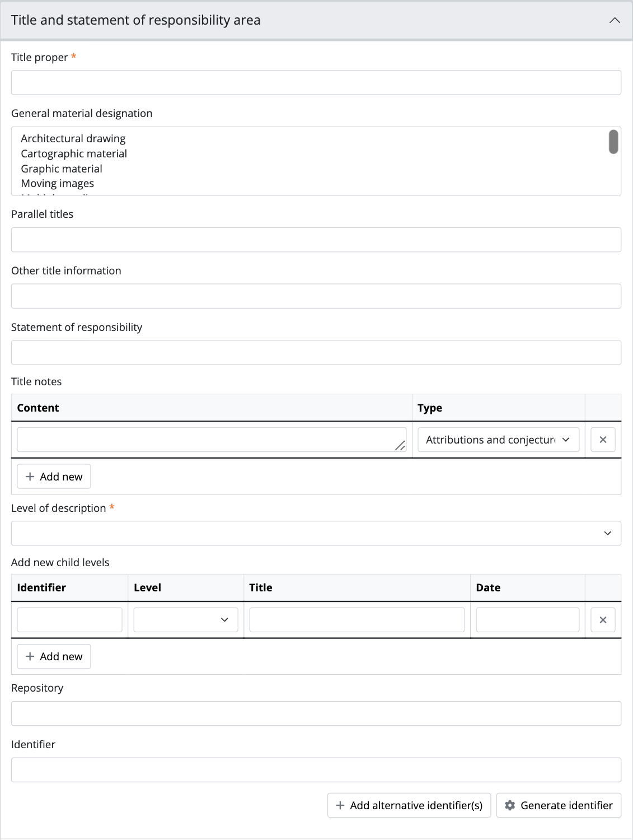The image size is (633, 840).
Task: Open the Level of description dropdown
Action: click(316, 533)
